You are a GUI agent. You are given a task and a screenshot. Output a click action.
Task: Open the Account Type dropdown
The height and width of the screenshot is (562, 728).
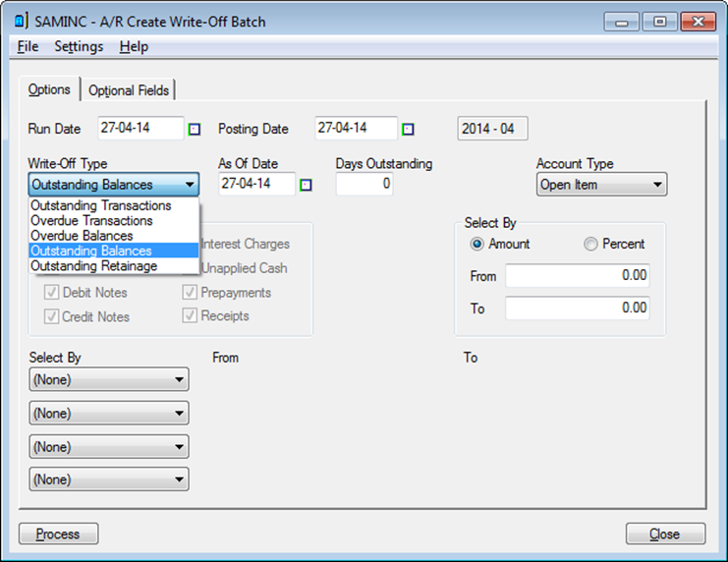pos(601,185)
